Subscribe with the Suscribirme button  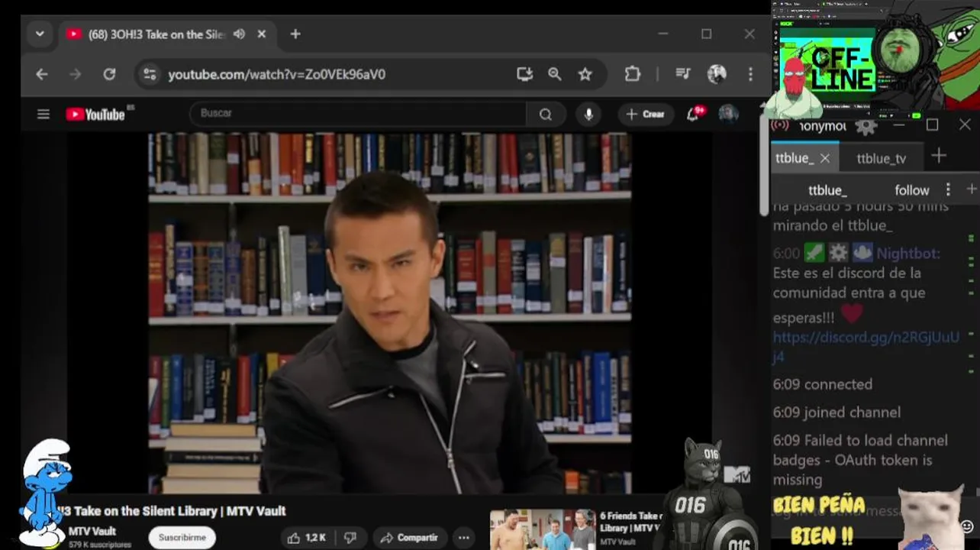(182, 538)
